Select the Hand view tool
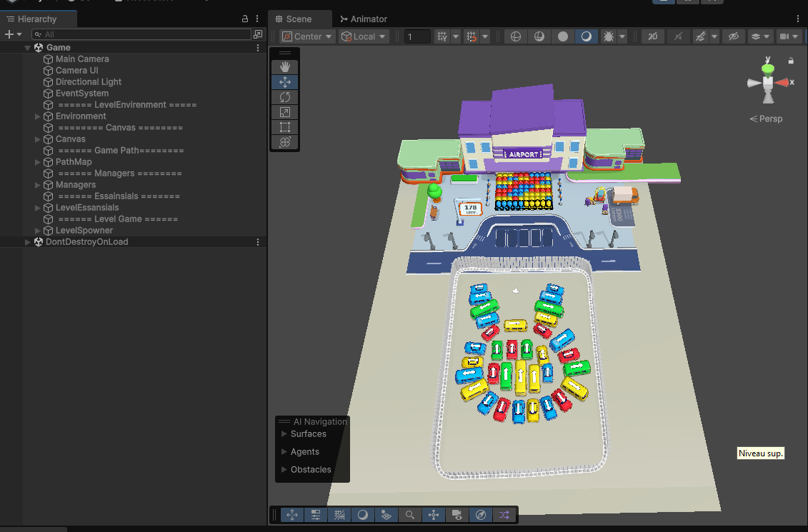 click(x=284, y=66)
